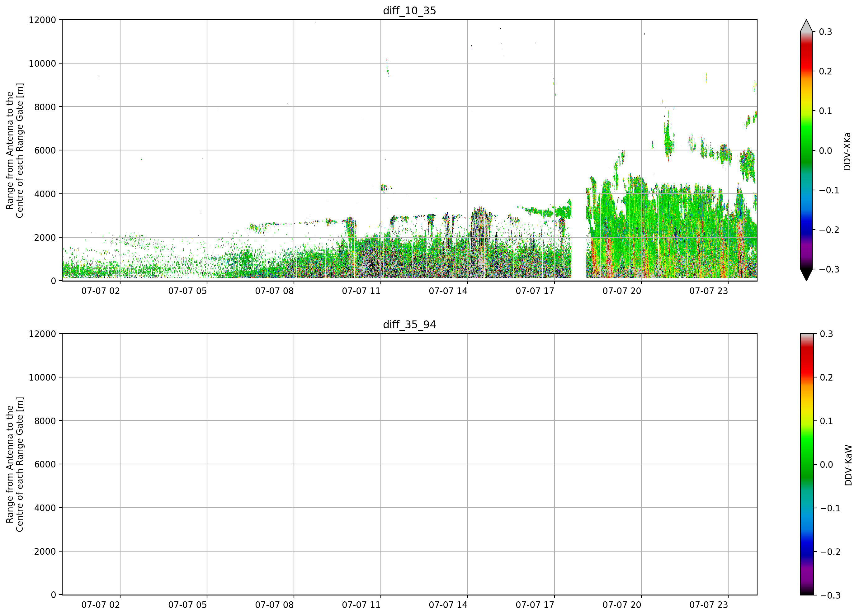
Task: Click the 10000 y-tick of diff_10_35 plot
Action: [x=42, y=64]
